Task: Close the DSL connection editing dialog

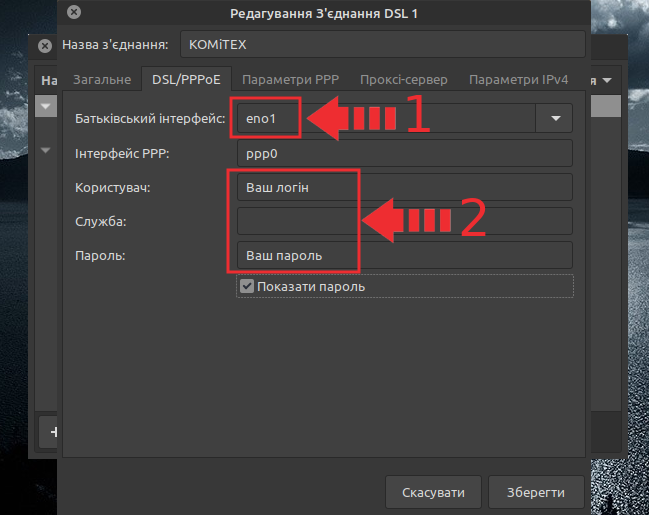Action: [x=74, y=12]
